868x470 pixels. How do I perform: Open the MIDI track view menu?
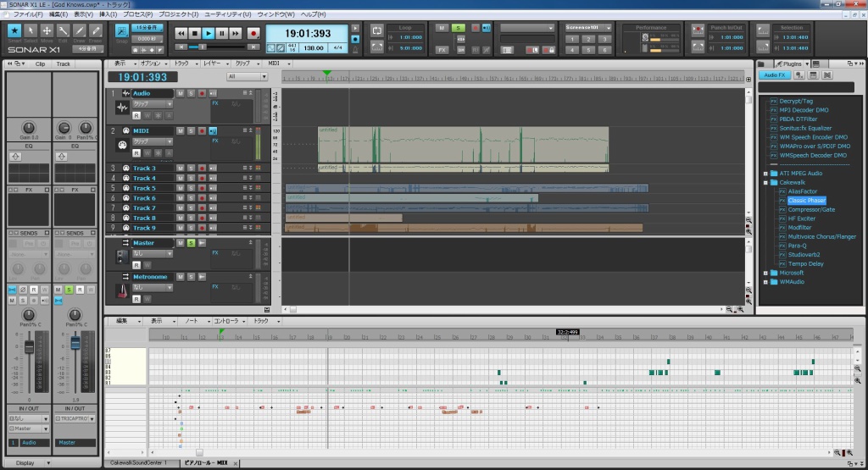click(277, 64)
